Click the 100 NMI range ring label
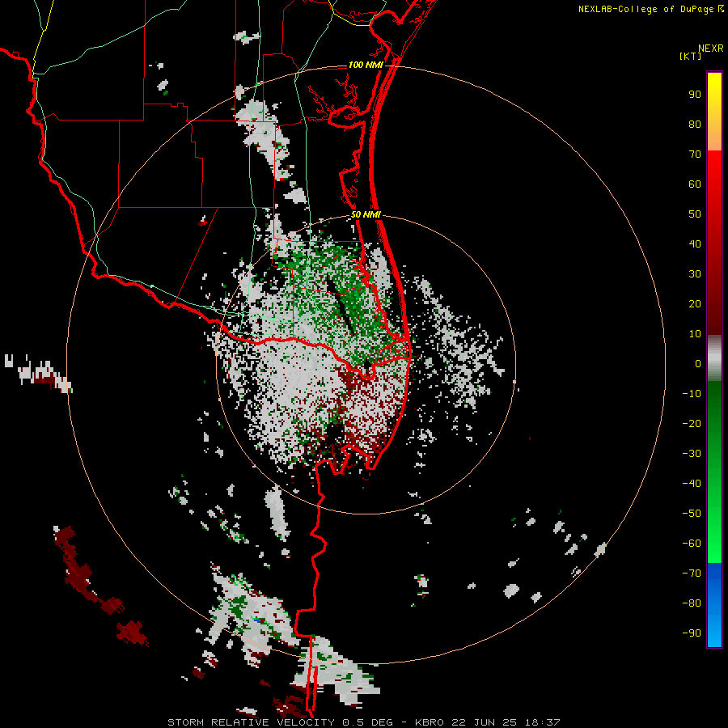The height and width of the screenshot is (728, 728). pyautogui.click(x=366, y=65)
